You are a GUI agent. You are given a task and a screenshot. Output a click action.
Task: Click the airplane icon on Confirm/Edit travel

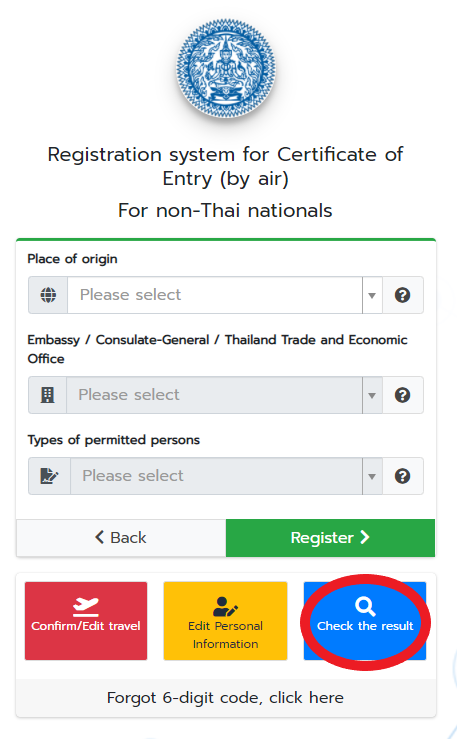[86, 607]
